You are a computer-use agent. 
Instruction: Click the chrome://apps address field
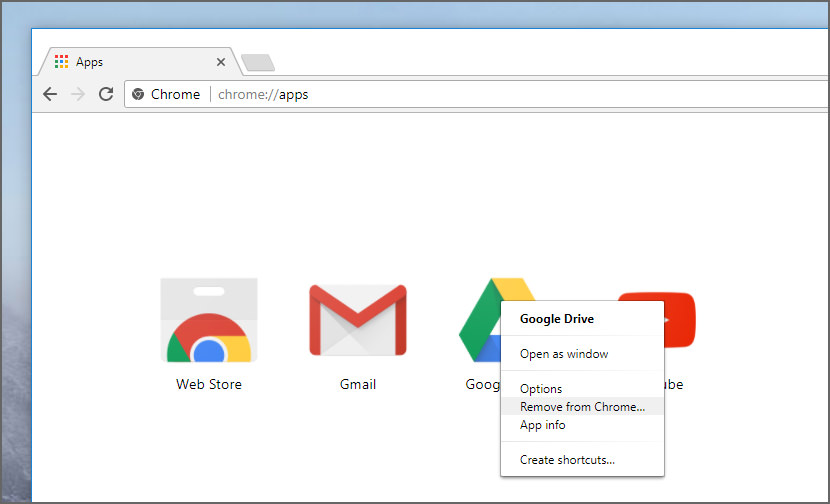(476, 94)
